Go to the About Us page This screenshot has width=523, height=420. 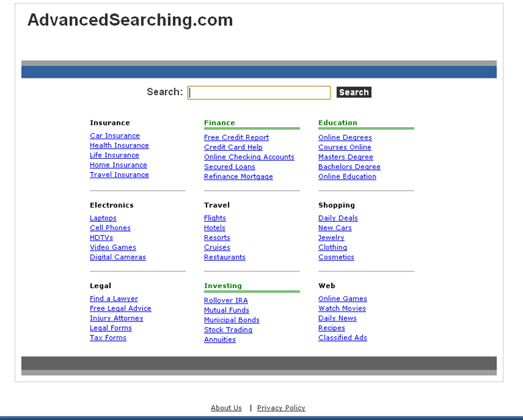[x=226, y=408]
